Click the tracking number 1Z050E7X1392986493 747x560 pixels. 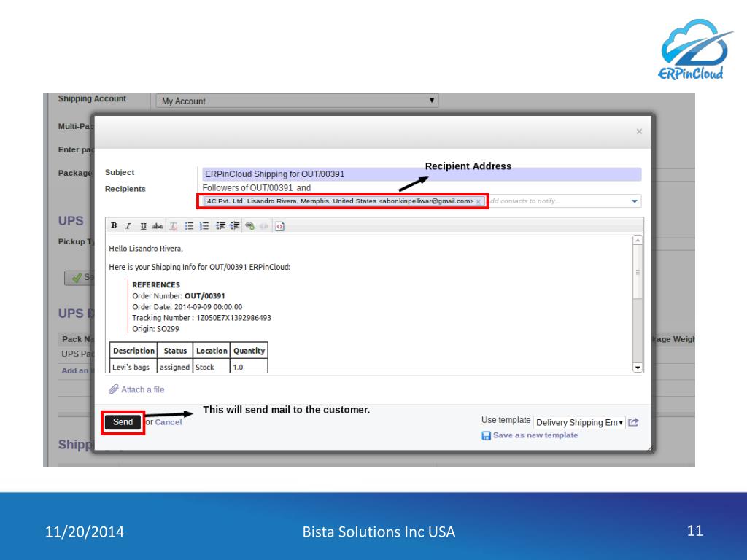233,318
